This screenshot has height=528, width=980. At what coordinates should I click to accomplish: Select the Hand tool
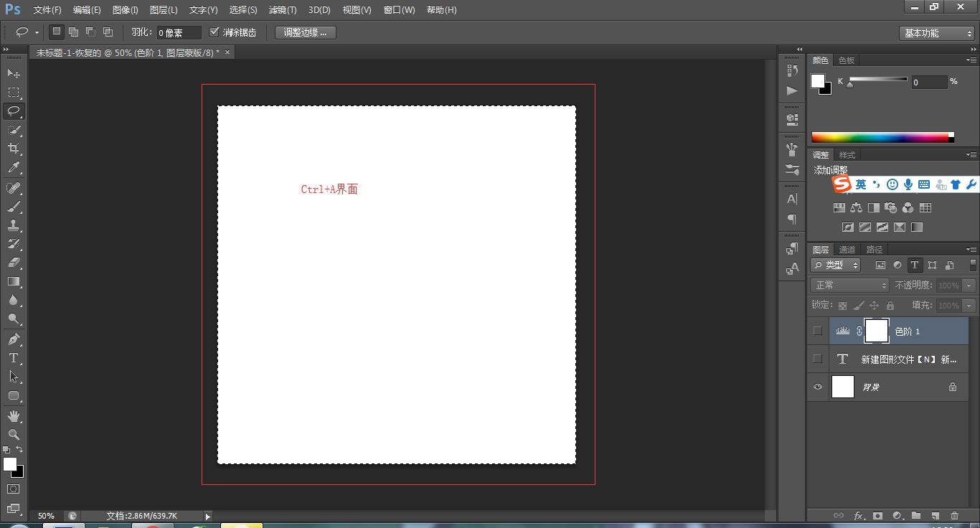coord(14,416)
